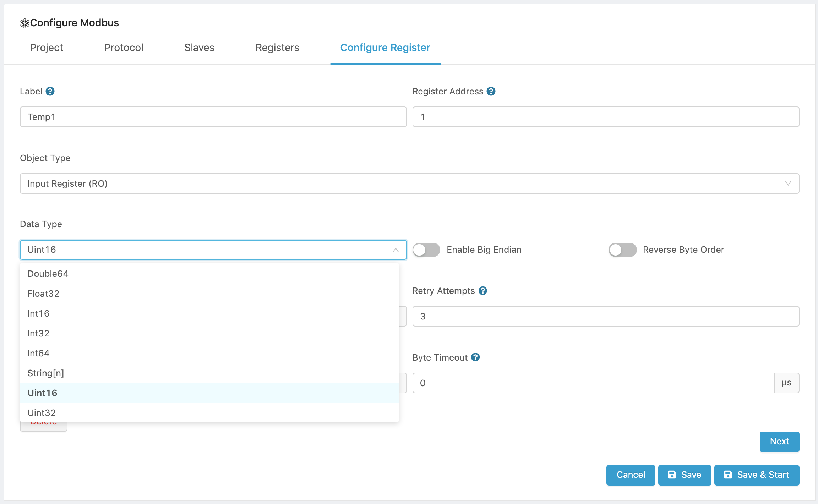Switch to the Protocol tab
Screen dimensions: 818x504
(x=123, y=48)
